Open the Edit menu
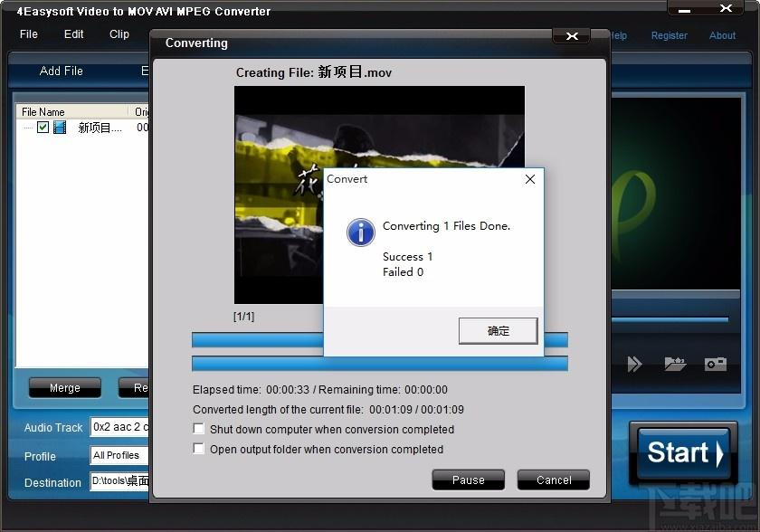This screenshot has width=760, height=532. click(73, 34)
